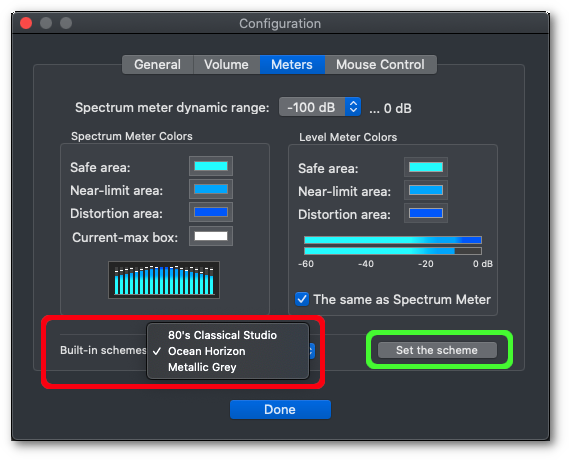Screen dimensions: 569x460
Task: Change Spectrum Meter Near-limit area color
Action: (x=211, y=189)
